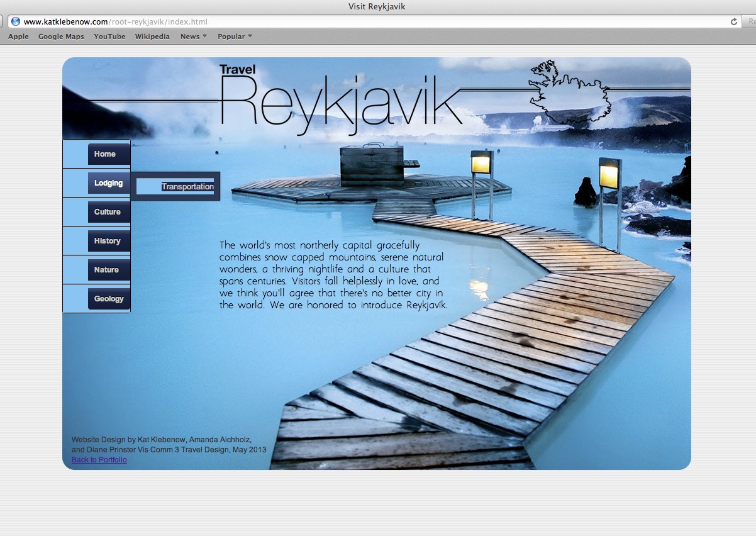Click the Reykjavik introduction paragraph text
This screenshot has width=756, height=536.
click(x=333, y=275)
